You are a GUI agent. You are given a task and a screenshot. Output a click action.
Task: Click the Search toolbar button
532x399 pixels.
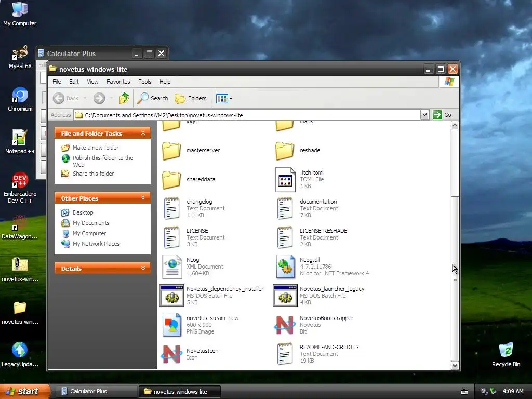pyautogui.click(x=153, y=98)
